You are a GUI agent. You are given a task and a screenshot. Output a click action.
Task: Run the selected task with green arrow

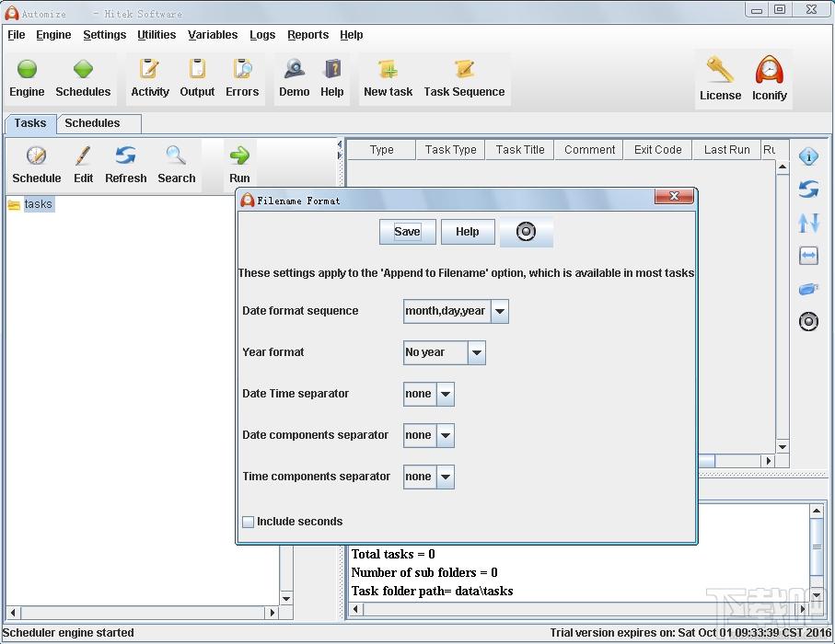point(239,155)
